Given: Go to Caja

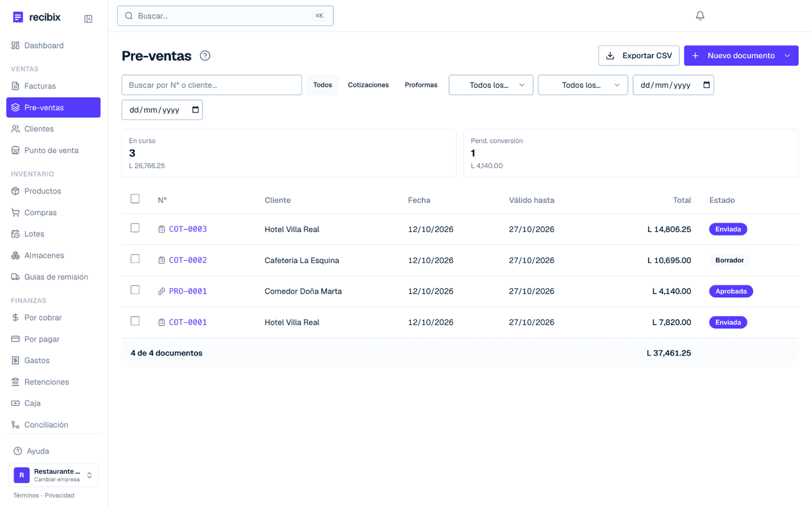Looking at the screenshot, I should tap(54, 404).
